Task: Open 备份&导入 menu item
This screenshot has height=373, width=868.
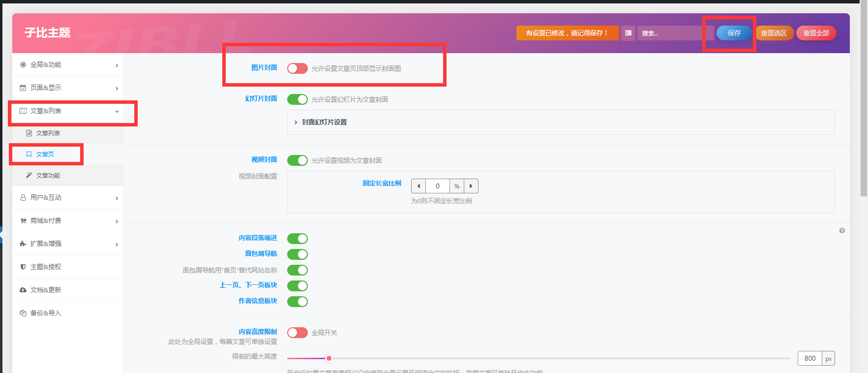Action: tap(67, 313)
